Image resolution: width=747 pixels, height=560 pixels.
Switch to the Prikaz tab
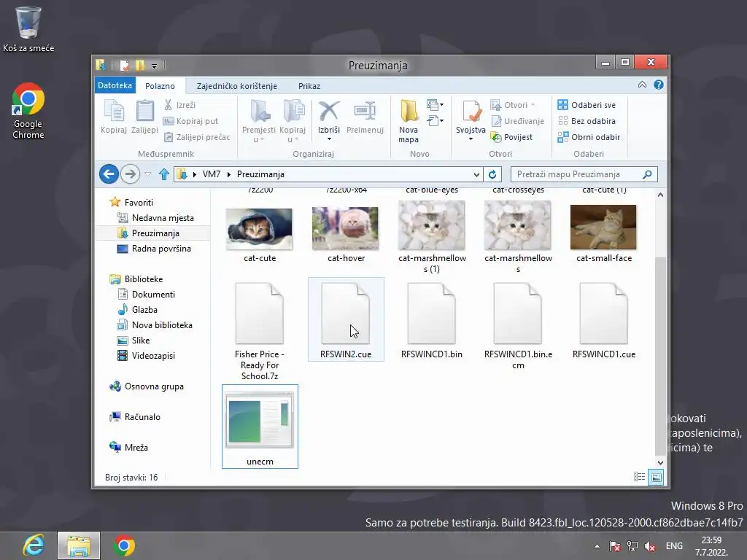click(x=309, y=86)
